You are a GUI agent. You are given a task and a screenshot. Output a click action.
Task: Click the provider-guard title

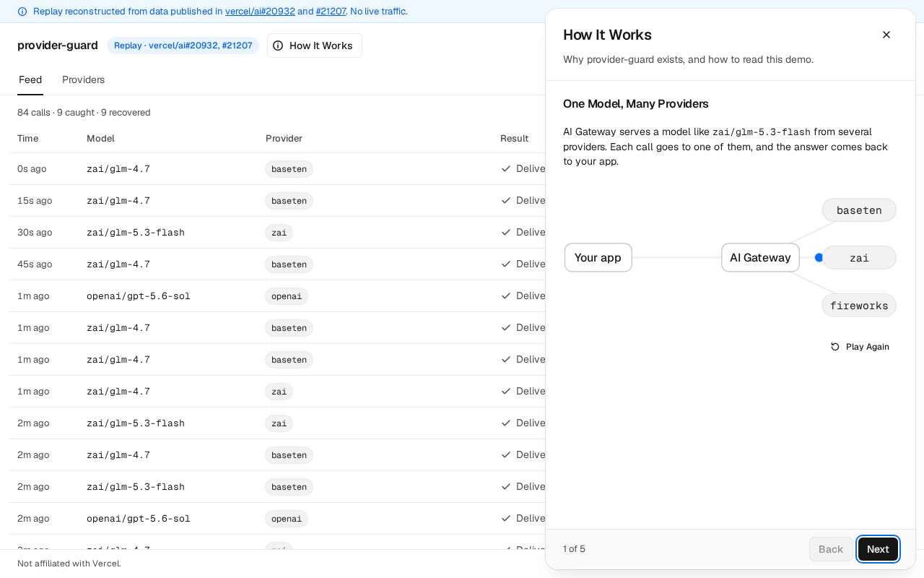(x=58, y=46)
